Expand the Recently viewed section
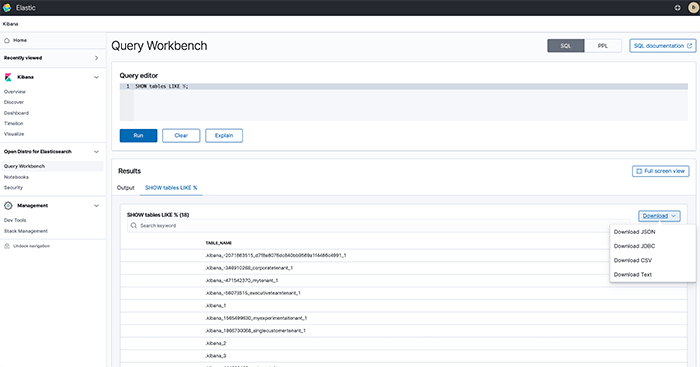The image size is (700, 367). pyautogui.click(x=96, y=58)
